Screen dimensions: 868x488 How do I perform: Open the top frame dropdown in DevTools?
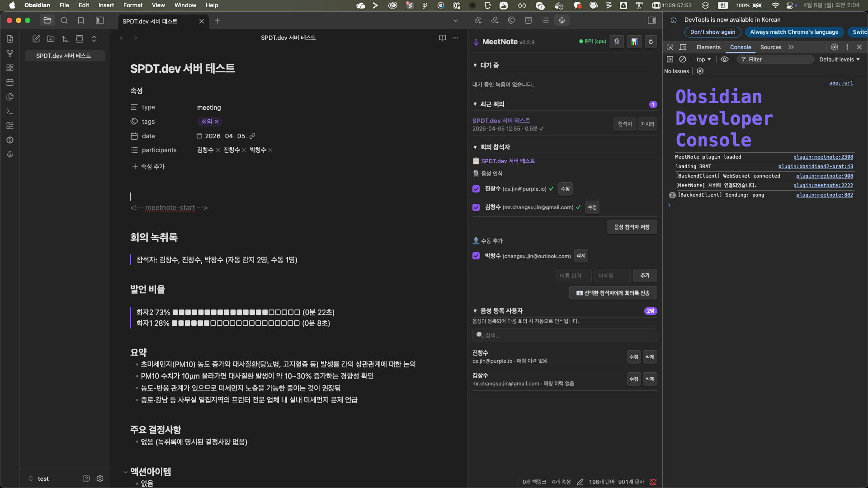coord(703,59)
